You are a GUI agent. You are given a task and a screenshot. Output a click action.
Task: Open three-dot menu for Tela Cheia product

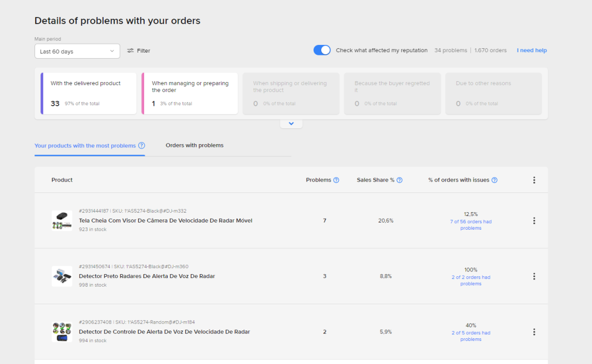(x=534, y=220)
